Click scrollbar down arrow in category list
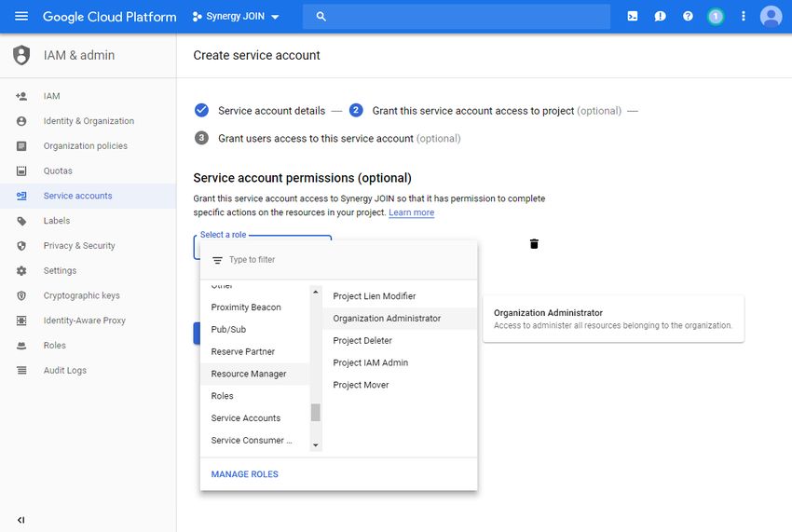 [316, 445]
